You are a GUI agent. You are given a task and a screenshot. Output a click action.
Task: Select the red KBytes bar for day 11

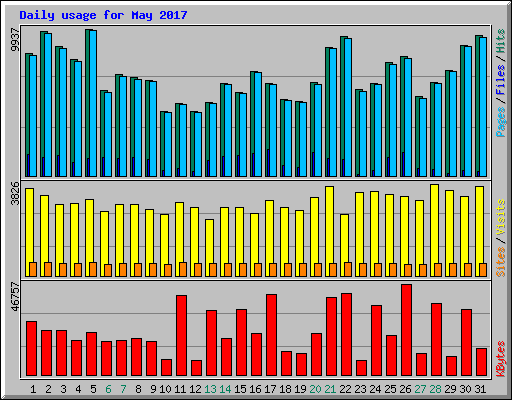pos(181,335)
